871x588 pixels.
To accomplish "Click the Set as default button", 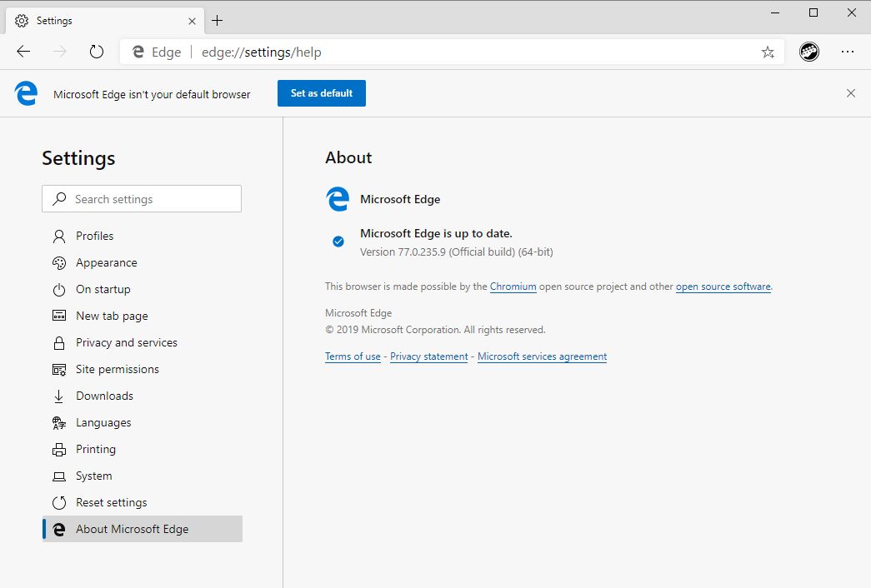I will pos(322,93).
